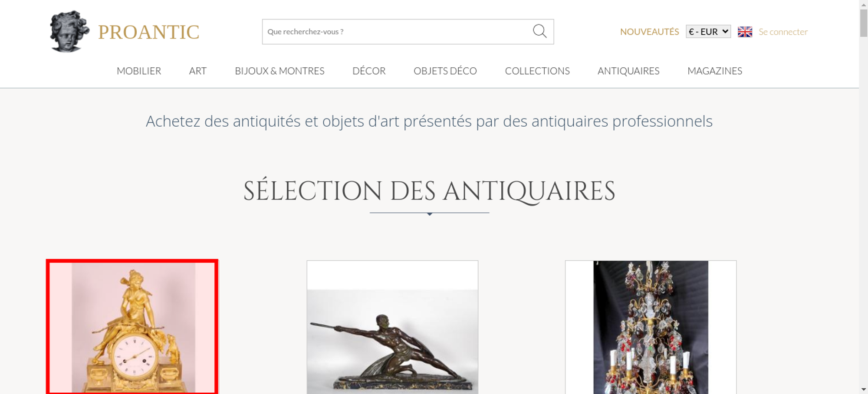This screenshot has width=868, height=394.
Task: Open the ART menu
Action: 198,71
